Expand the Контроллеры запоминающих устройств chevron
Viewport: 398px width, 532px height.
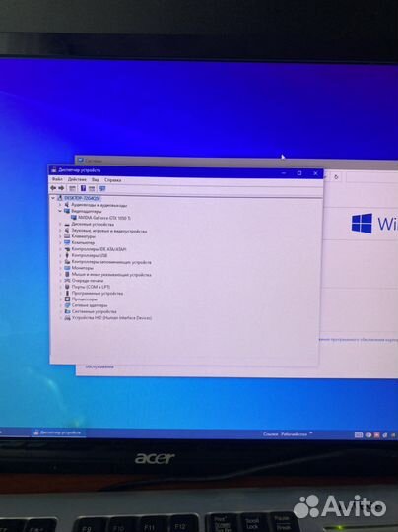point(60,262)
